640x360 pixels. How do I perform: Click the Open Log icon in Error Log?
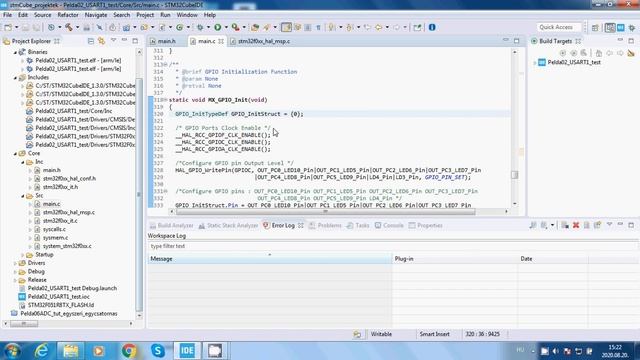point(587,225)
